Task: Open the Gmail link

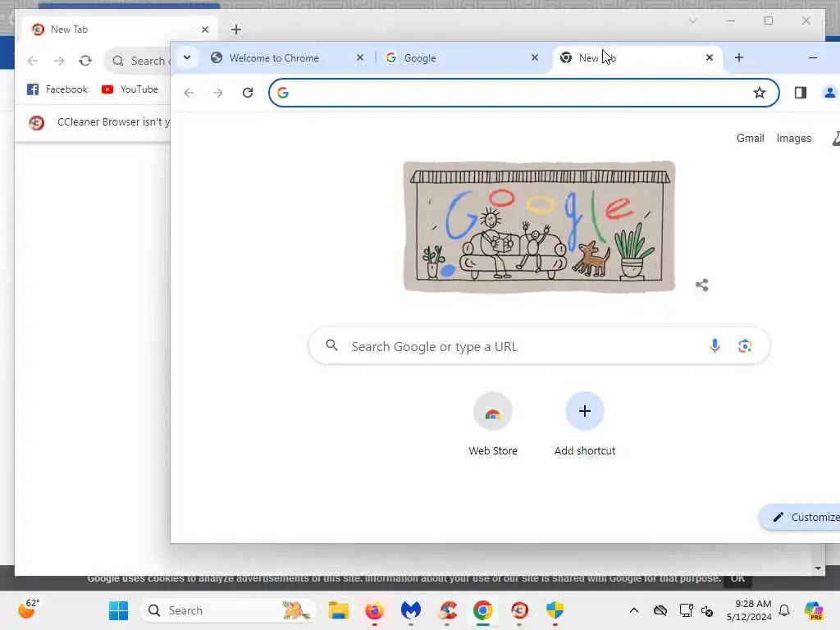Action: point(750,138)
